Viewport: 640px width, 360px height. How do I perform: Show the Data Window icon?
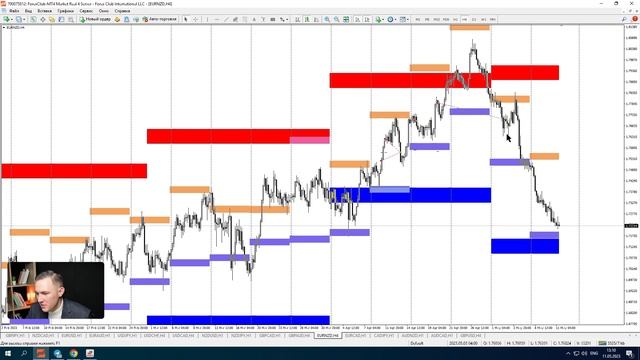point(42,19)
